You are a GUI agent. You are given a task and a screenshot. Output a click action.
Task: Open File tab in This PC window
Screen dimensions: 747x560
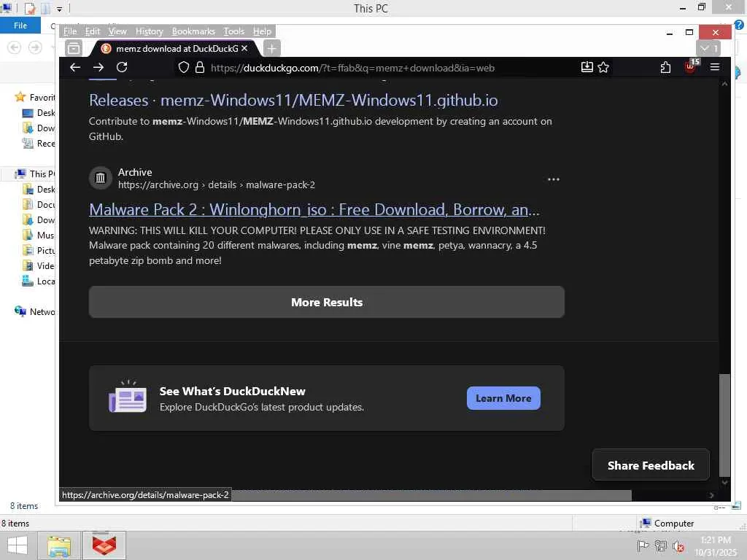[20, 26]
